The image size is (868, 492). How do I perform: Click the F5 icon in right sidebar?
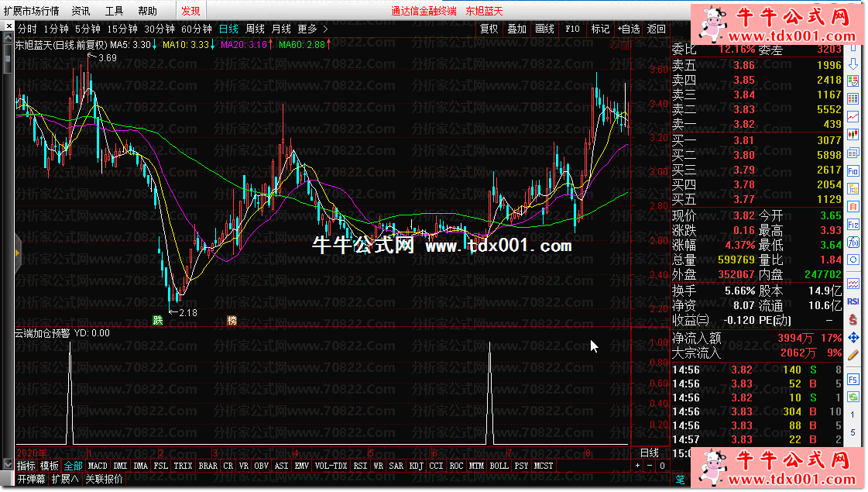(853, 380)
